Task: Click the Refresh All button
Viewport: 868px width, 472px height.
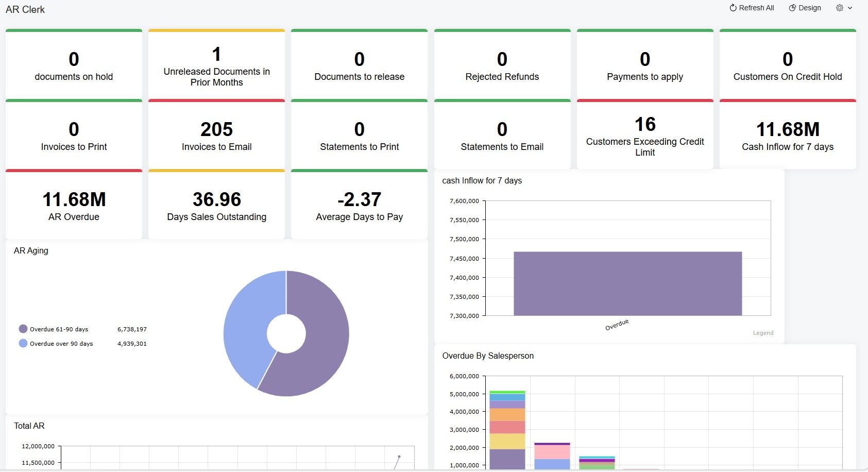Action: [752, 8]
